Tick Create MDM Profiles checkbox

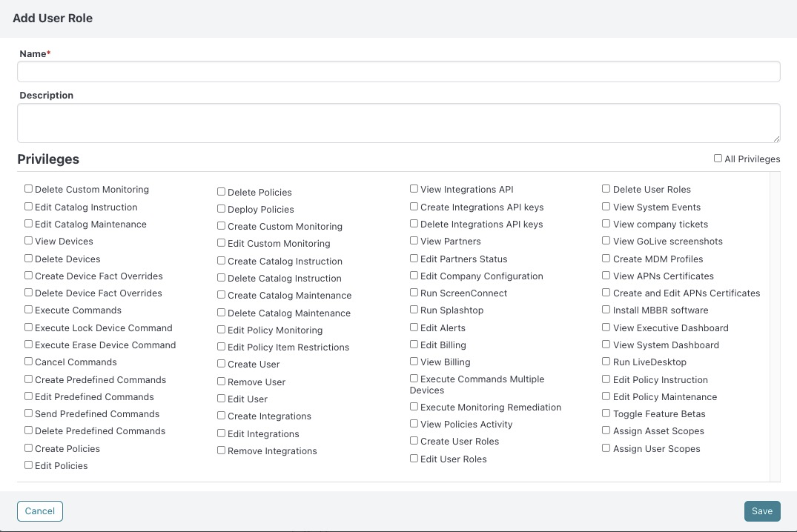pyautogui.click(x=606, y=259)
